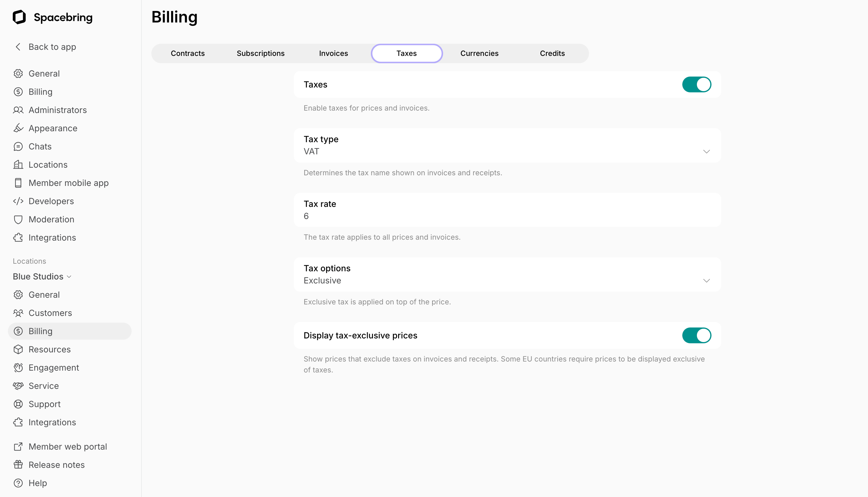Open Member mobile app phone icon
868x497 pixels.
(x=18, y=183)
